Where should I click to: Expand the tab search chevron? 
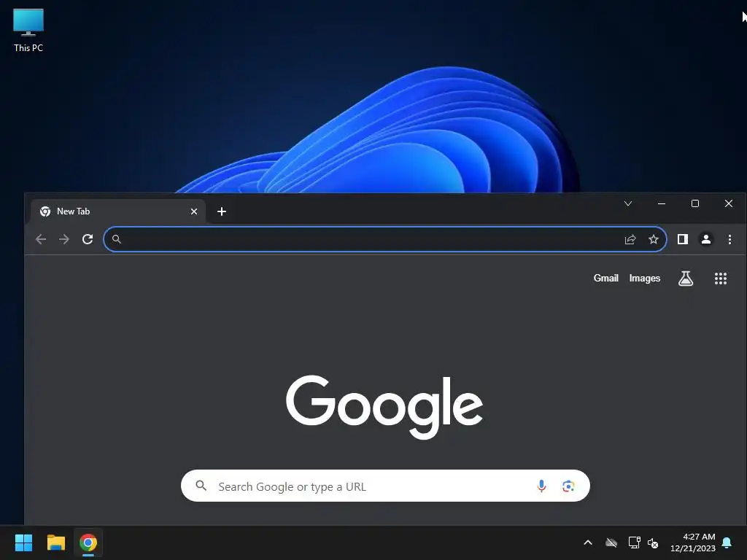pos(628,203)
